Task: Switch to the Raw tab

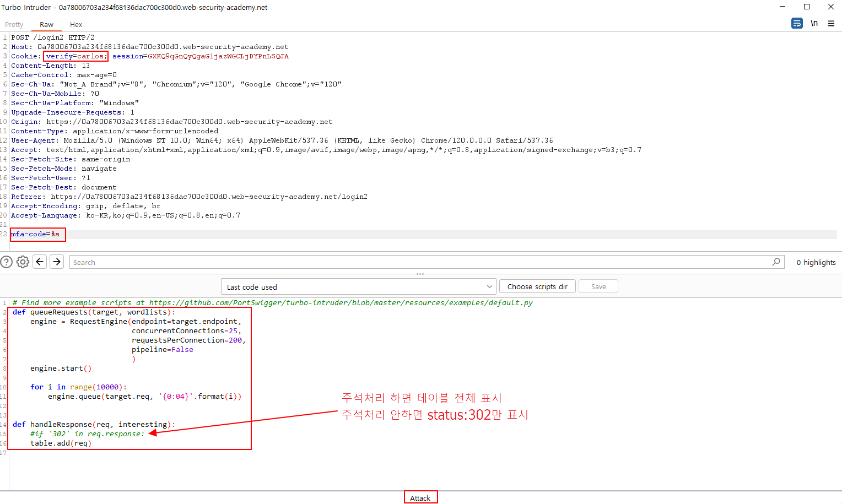Action: click(x=46, y=25)
